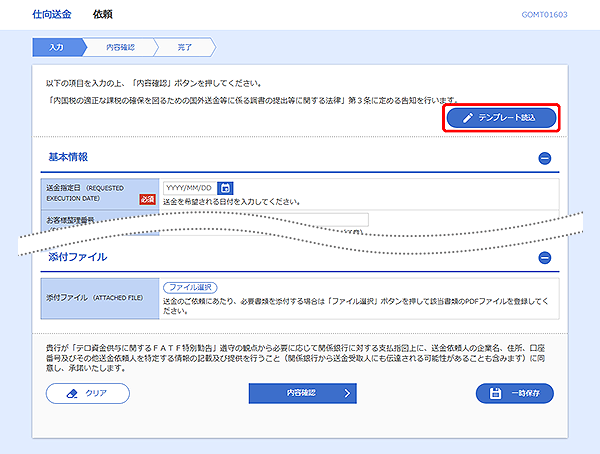This screenshot has height=454, width=600.
Task: Click the screen ID GOMT01603 text
Action: (544, 15)
